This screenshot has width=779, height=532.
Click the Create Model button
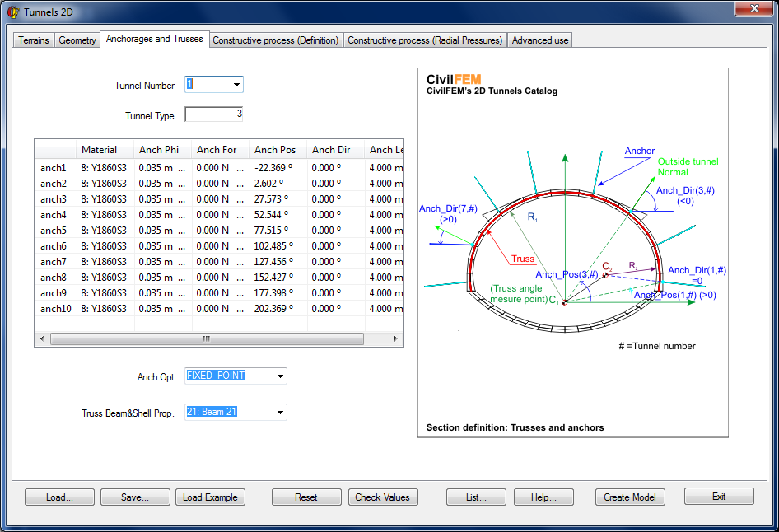click(x=629, y=497)
